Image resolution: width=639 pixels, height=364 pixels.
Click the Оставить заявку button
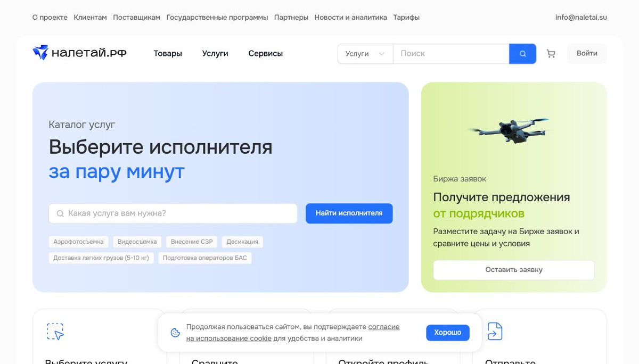click(514, 270)
